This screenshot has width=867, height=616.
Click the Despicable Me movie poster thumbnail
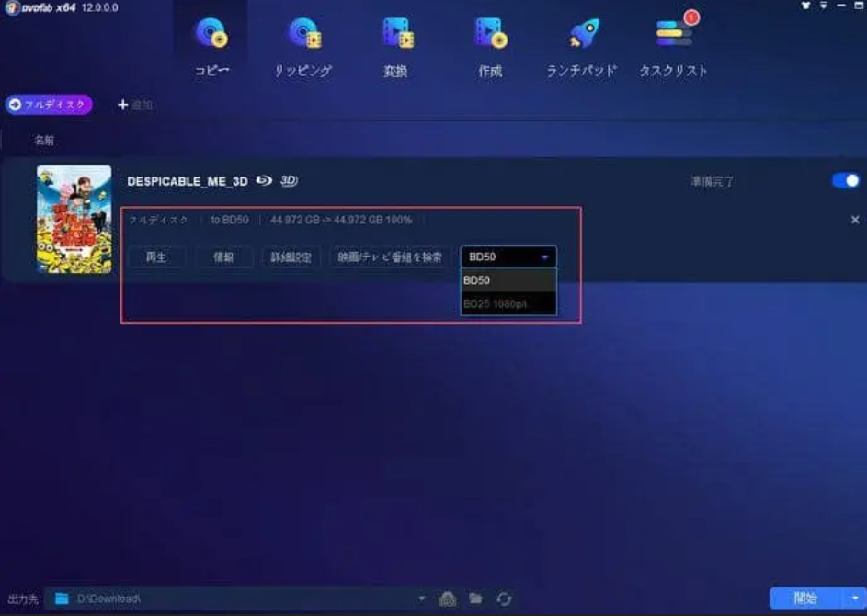click(74, 219)
